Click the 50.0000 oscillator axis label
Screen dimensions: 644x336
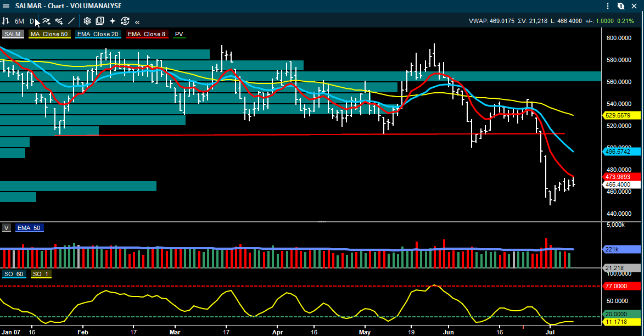(617, 301)
